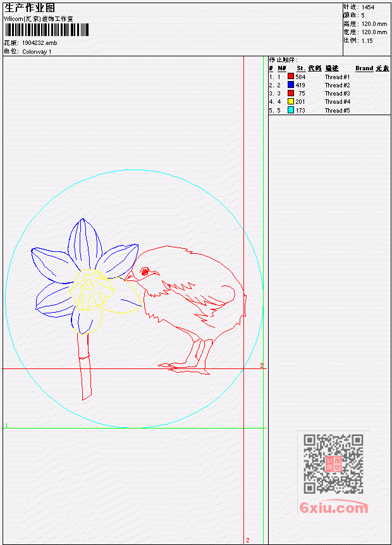The width and height of the screenshot is (392, 545).
Task: Click the red swatch for Thread #1
Action: 291,77
